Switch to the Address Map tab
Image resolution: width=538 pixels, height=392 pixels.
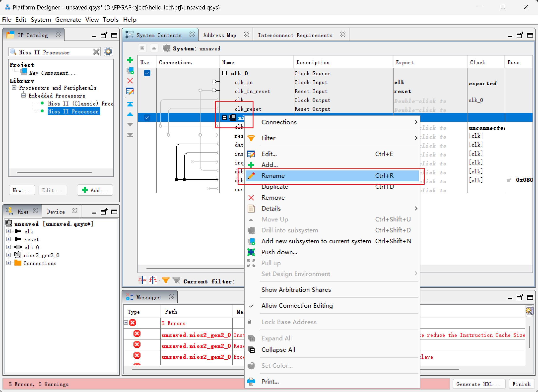(220, 35)
